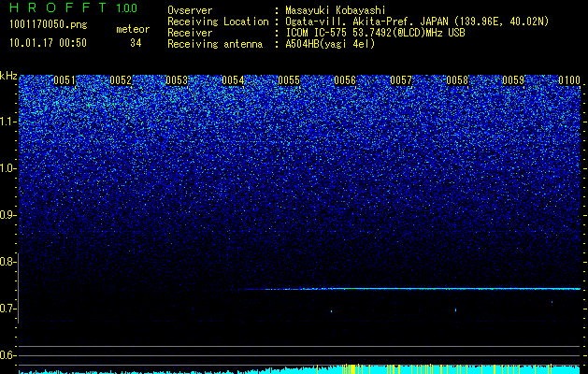Click the 0.6 kHz axis label
Viewport: 588px width, 374px height.
(x=8, y=355)
